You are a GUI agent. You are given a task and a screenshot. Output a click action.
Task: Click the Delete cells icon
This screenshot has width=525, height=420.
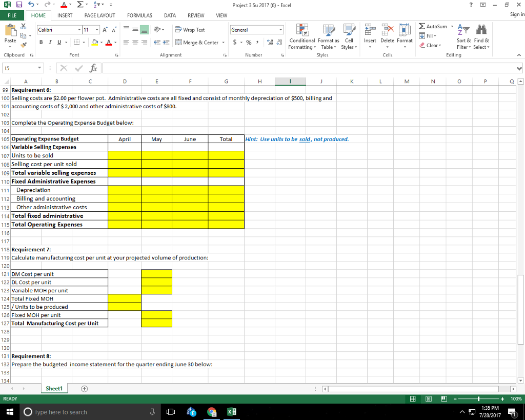[x=387, y=33]
